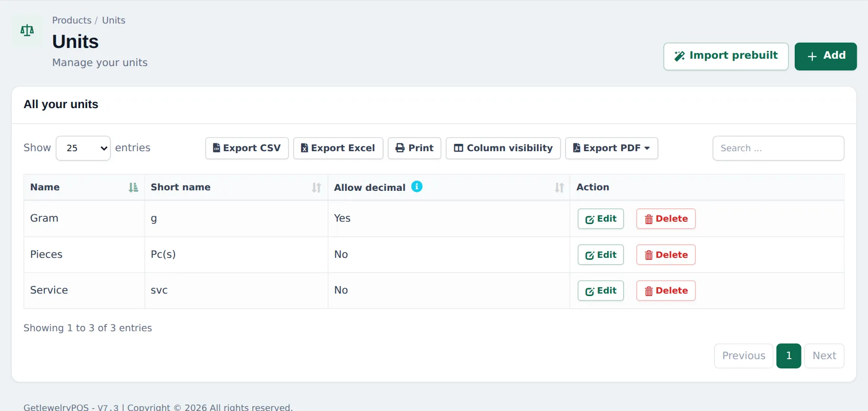Viewport: 868px width, 411px height.
Task: Go to Next page
Action: click(824, 356)
